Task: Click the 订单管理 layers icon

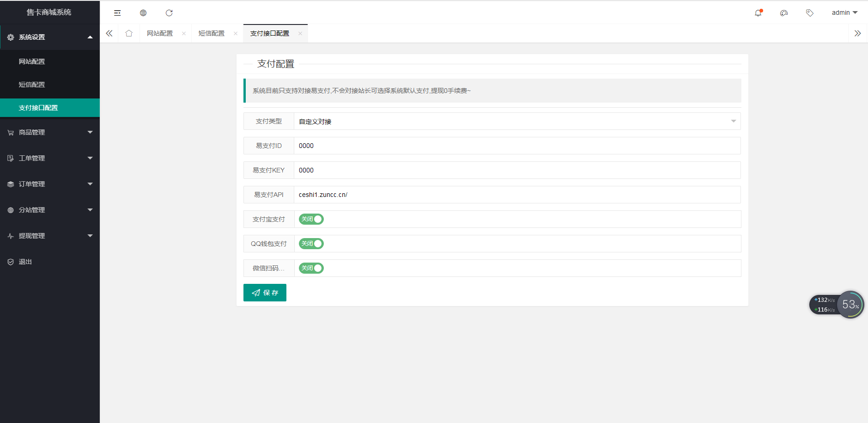Action: pos(11,184)
